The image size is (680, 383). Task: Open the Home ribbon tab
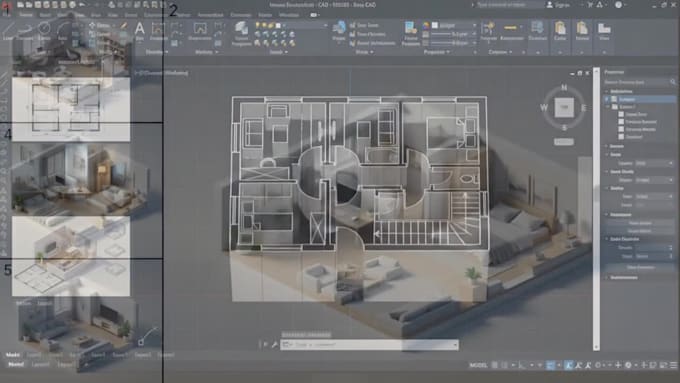tap(26, 15)
